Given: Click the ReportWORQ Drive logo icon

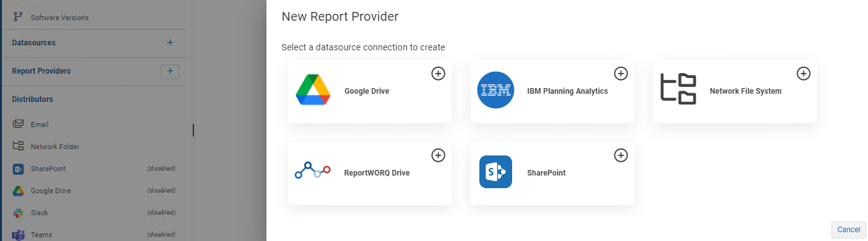Looking at the screenshot, I should coord(312,171).
